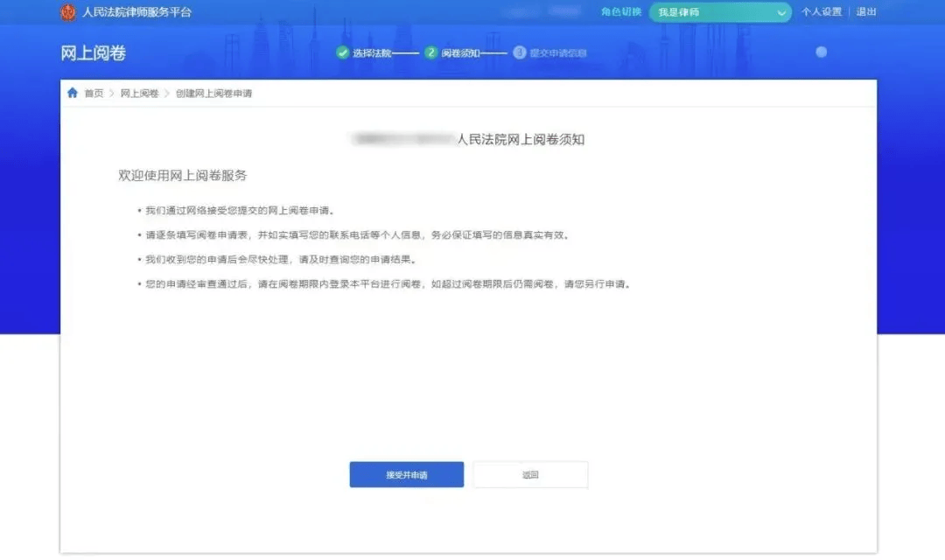Click the green checkmark on 选择法院 step
The height and width of the screenshot is (560, 945).
point(341,52)
